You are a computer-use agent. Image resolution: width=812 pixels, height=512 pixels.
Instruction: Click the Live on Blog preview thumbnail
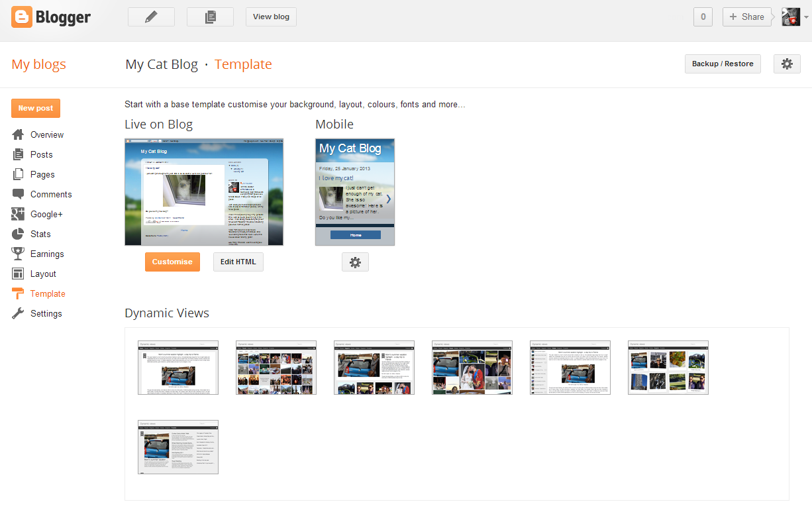coord(204,192)
